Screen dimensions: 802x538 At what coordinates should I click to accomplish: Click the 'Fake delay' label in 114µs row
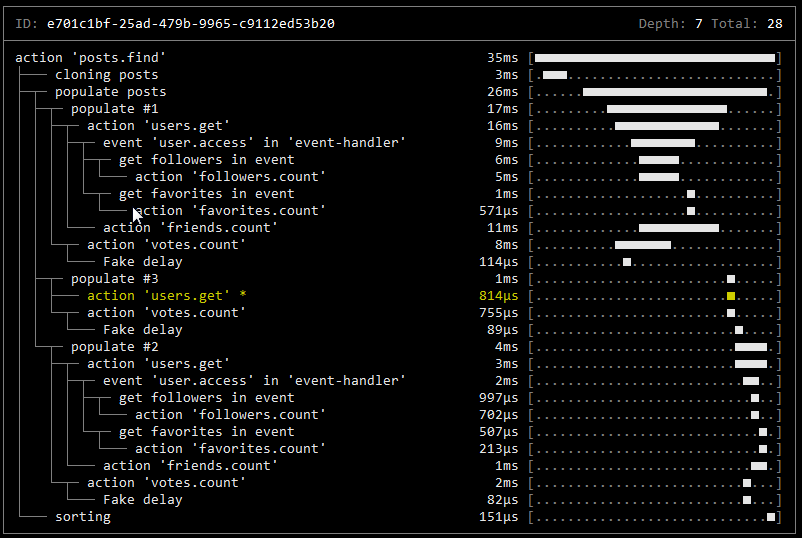(x=143, y=262)
